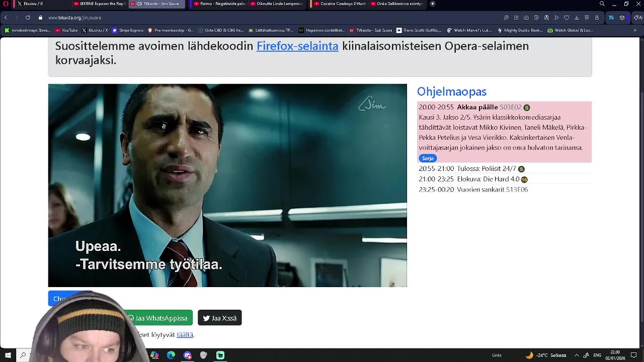Switch the ENG language input indicator
Screen dimensions: 644x362
point(597,355)
